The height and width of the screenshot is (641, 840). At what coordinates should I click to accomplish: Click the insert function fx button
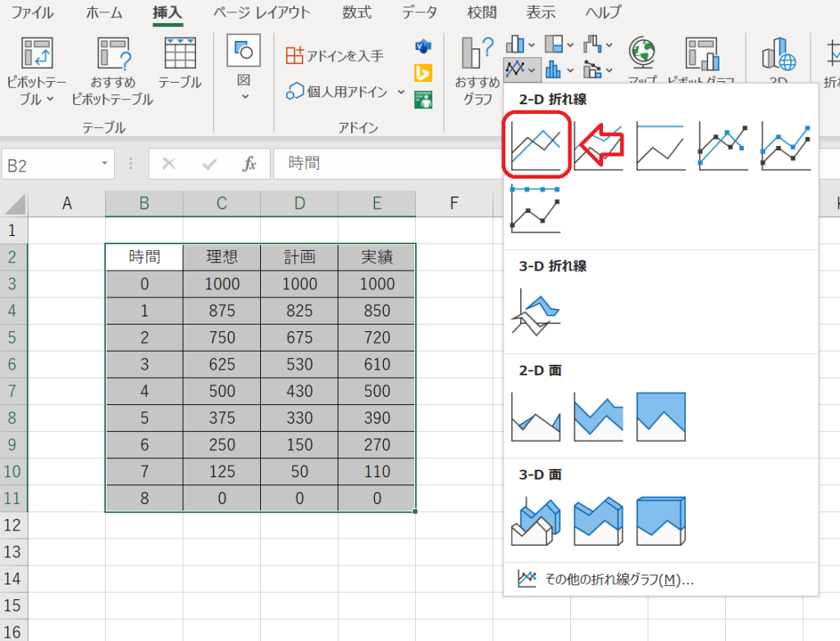pos(249,164)
